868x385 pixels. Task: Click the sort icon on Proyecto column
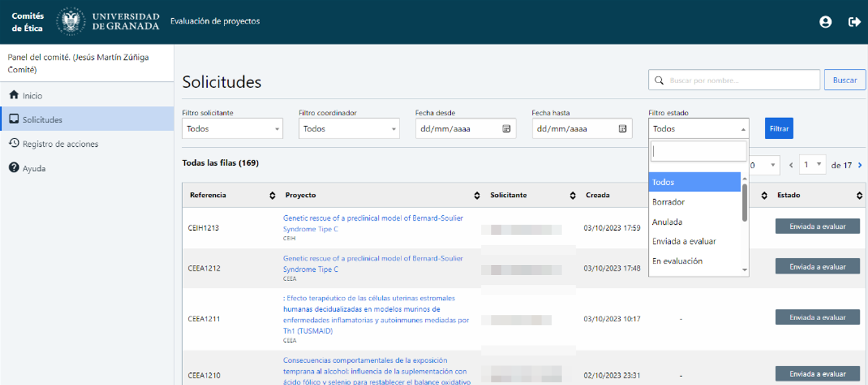(477, 196)
